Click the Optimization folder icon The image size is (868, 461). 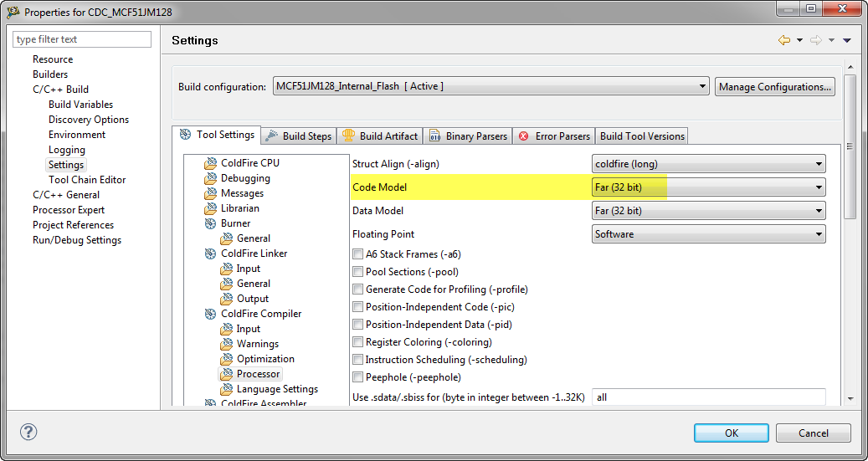[x=227, y=360]
